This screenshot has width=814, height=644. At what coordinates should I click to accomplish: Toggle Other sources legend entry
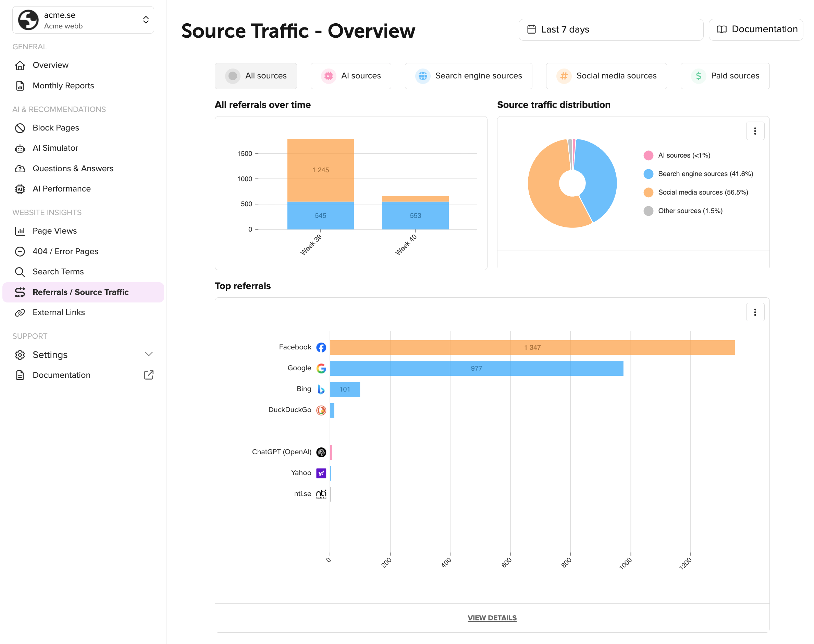(690, 211)
